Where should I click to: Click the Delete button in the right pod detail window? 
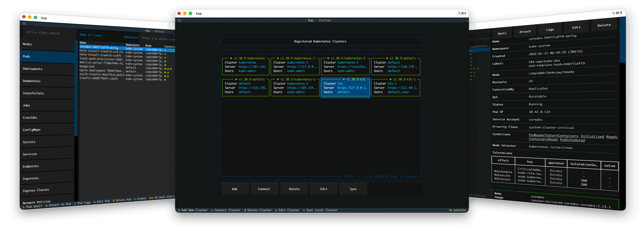(604, 25)
